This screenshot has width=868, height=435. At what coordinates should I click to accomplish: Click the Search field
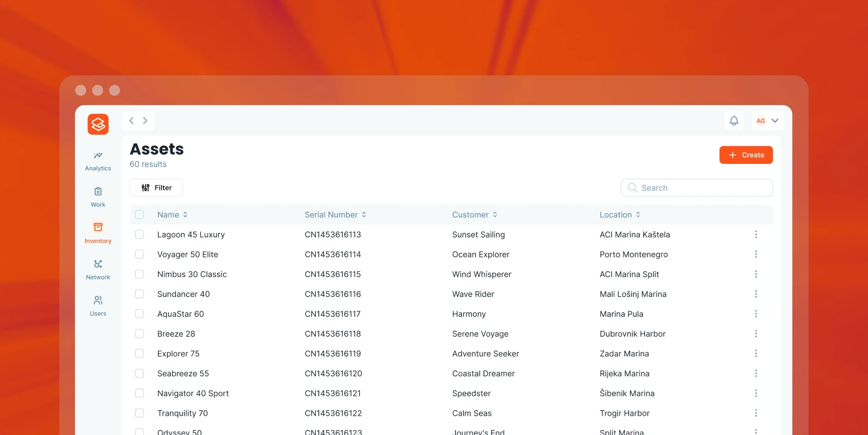pyautogui.click(x=697, y=188)
